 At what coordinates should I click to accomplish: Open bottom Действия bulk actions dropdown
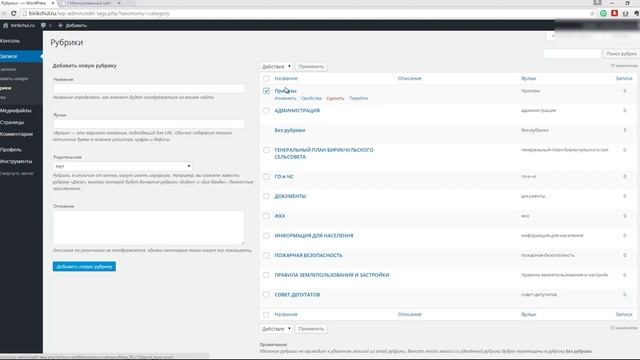tap(276, 329)
